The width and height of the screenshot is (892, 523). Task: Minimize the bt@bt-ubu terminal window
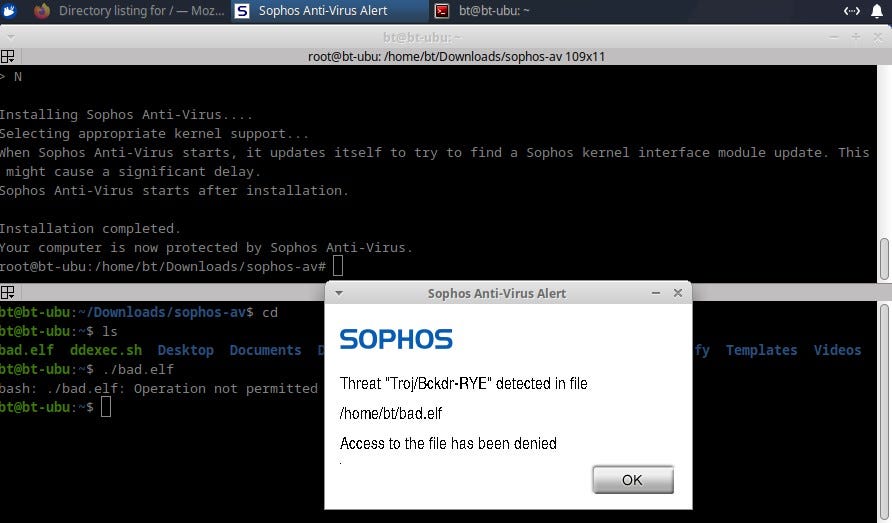coord(834,38)
